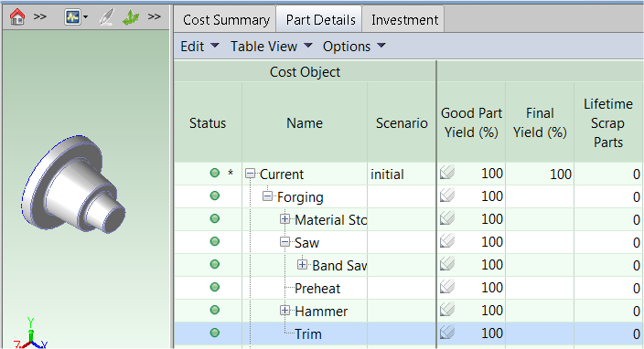Select the Trim row name
This screenshot has width=644, height=349.
(x=308, y=334)
